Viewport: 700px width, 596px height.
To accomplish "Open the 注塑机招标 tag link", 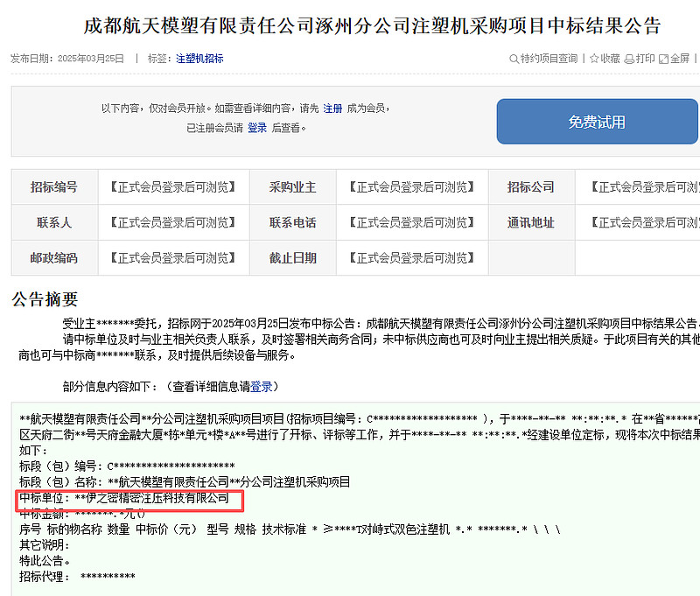I will 199,59.
